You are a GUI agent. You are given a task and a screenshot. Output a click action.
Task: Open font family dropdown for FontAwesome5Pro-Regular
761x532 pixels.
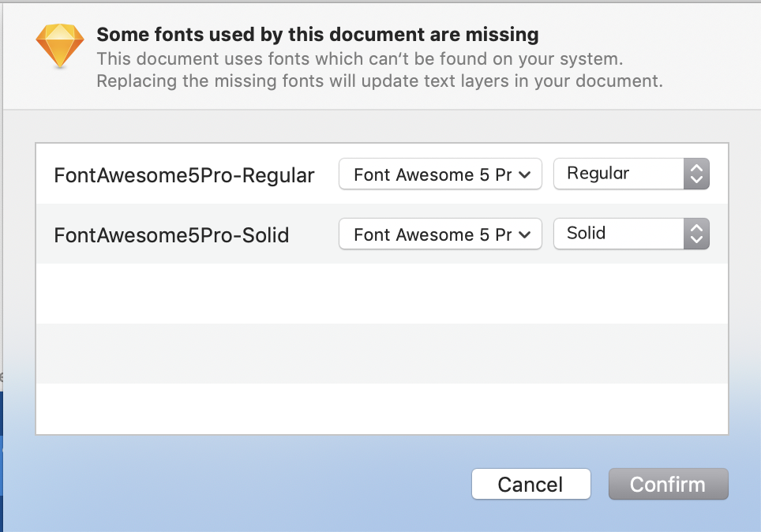[440, 174]
